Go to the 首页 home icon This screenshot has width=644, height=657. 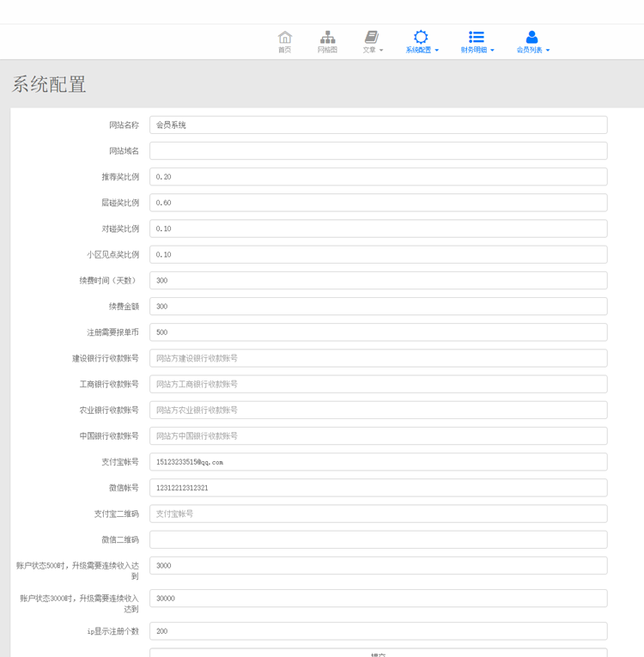[x=284, y=37]
